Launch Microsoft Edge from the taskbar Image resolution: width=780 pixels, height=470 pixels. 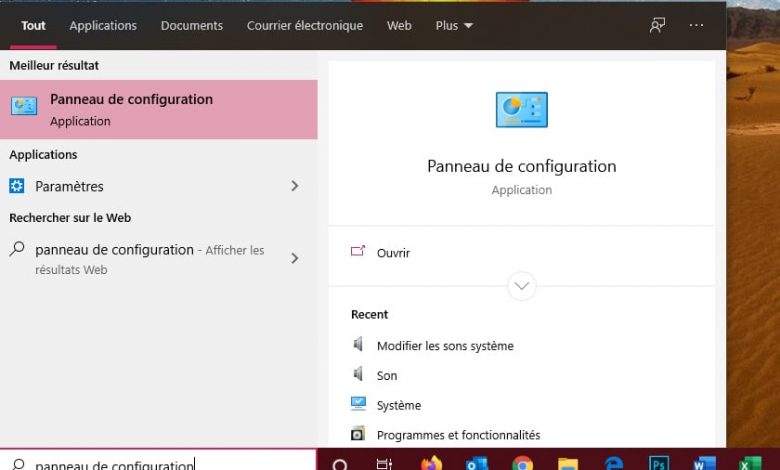(613, 464)
